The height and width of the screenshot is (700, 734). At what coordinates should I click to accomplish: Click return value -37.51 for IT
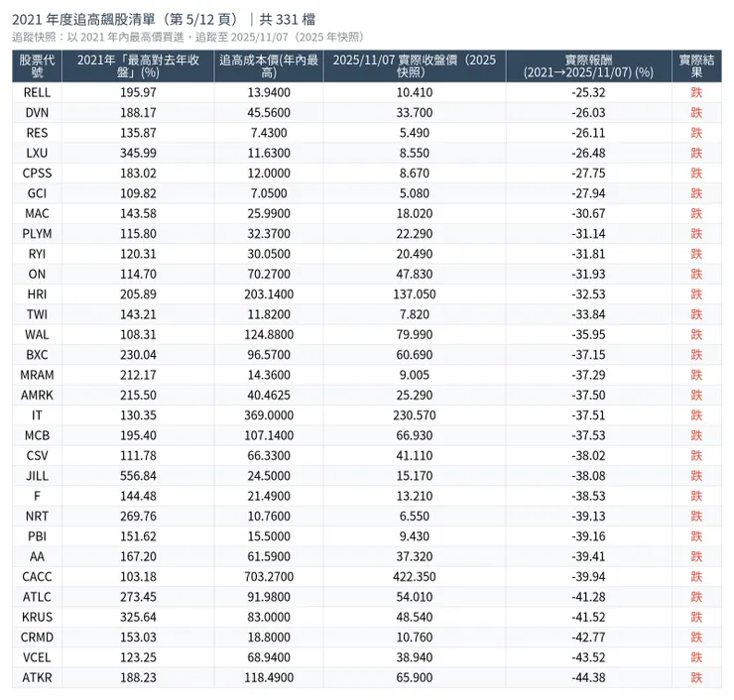click(x=588, y=415)
